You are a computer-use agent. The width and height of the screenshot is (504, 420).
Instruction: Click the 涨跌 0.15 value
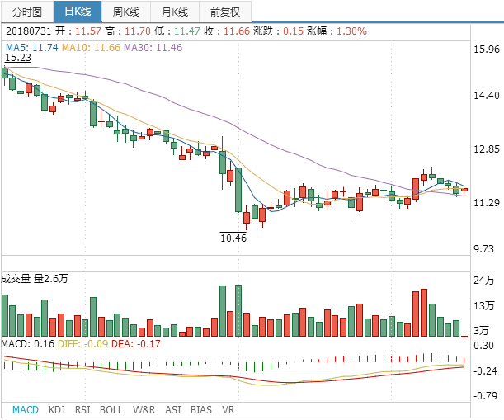point(278,31)
